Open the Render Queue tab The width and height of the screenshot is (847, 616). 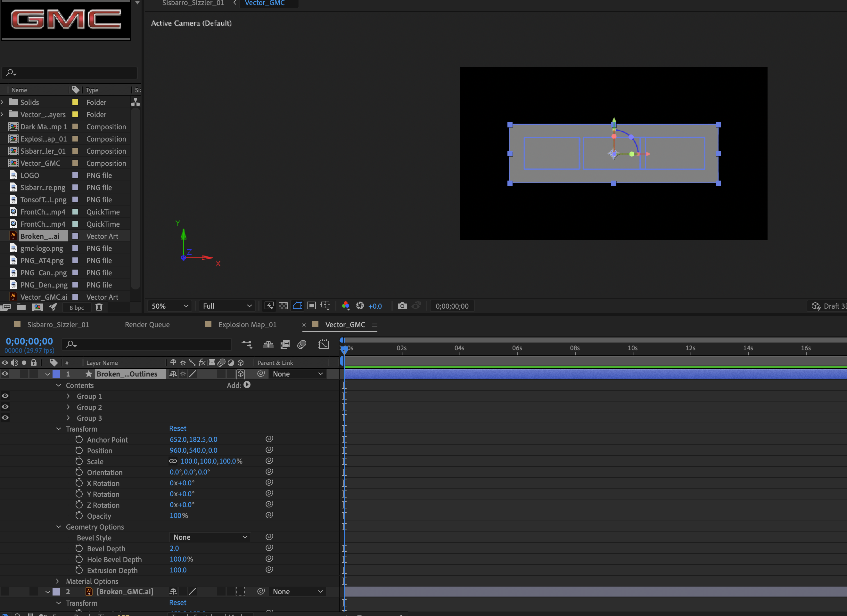147,324
